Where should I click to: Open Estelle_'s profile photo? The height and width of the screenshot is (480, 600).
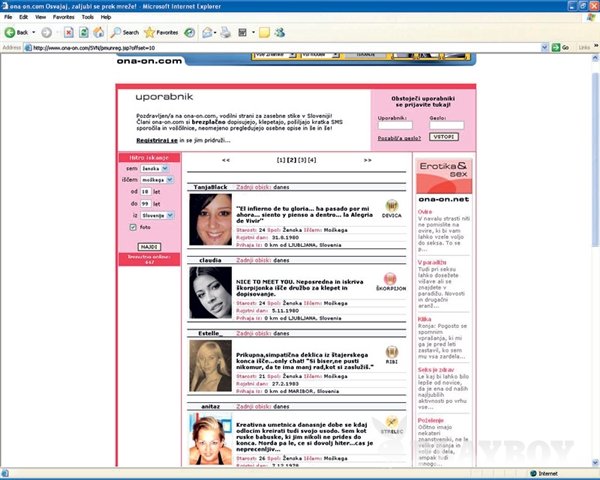tap(210, 366)
